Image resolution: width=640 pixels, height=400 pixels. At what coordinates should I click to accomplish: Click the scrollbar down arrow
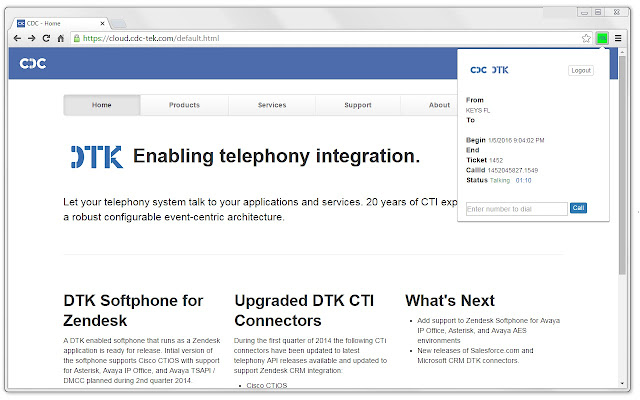(x=622, y=383)
